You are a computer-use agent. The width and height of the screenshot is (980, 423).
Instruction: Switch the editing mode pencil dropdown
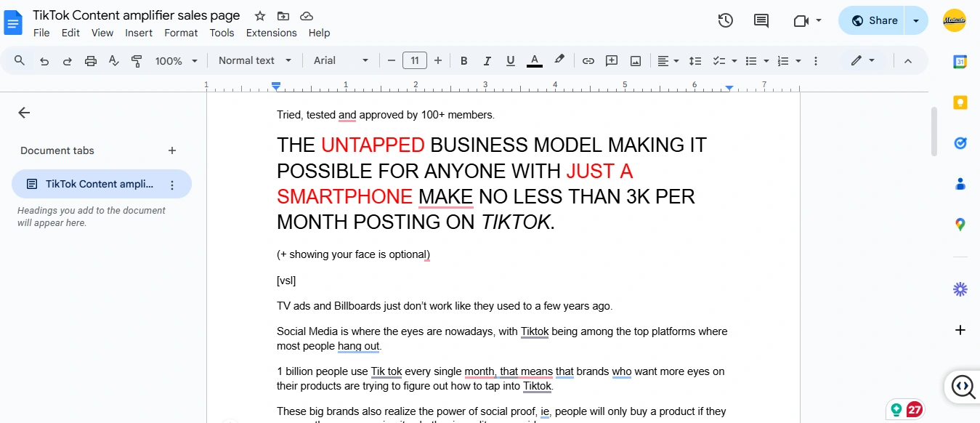click(x=863, y=61)
